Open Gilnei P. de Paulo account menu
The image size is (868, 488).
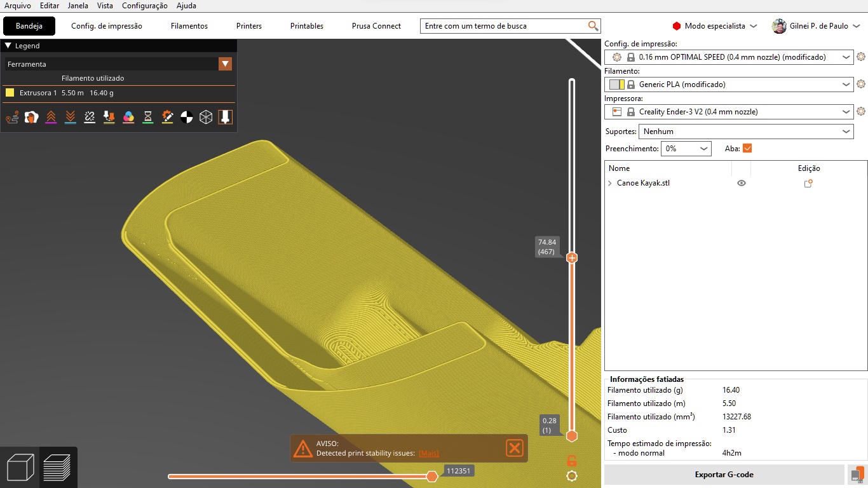pyautogui.click(x=816, y=26)
